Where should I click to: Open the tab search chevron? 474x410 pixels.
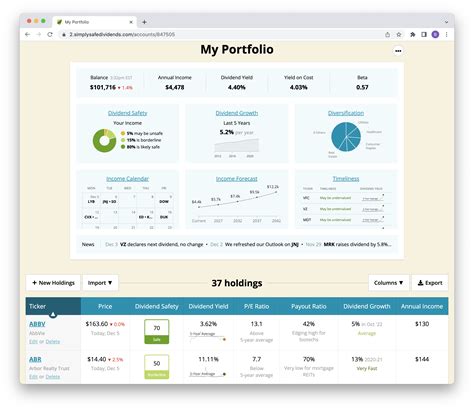click(x=446, y=22)
